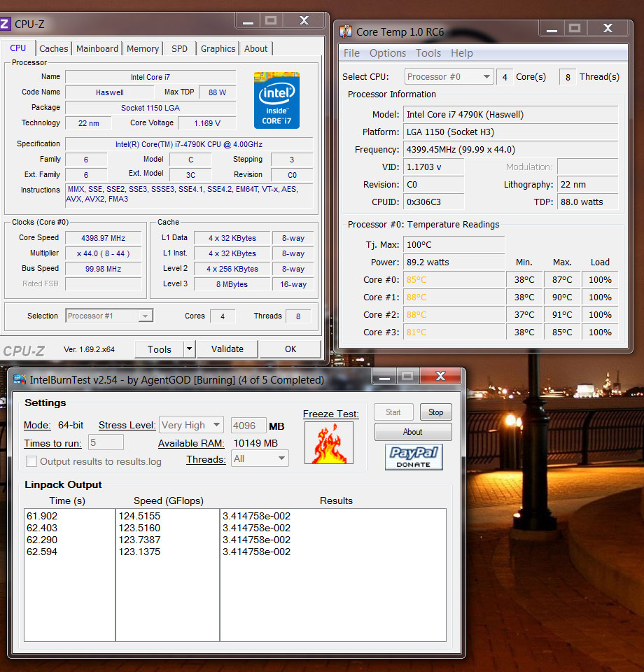
Task: Click the IntelBurnTest title bar icon
Action: pos(20,379)
